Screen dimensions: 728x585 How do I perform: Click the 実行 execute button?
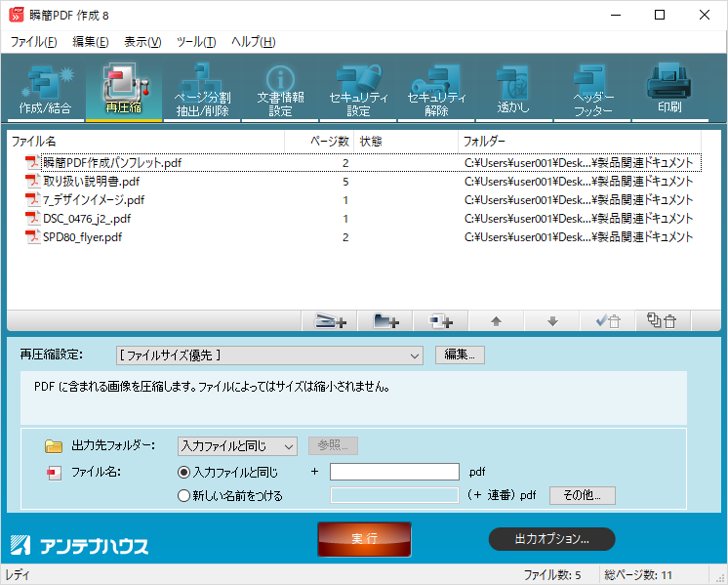(x=364, y=539)
